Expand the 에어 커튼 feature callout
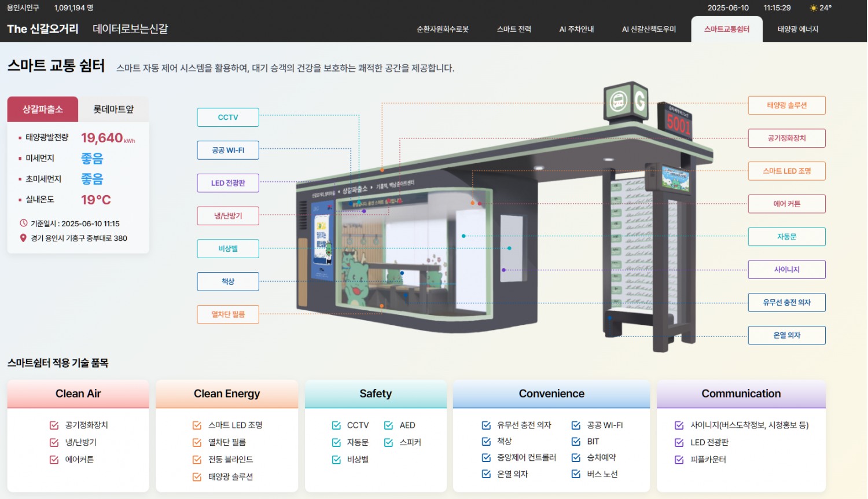The image size is (868, 499). 786,204
